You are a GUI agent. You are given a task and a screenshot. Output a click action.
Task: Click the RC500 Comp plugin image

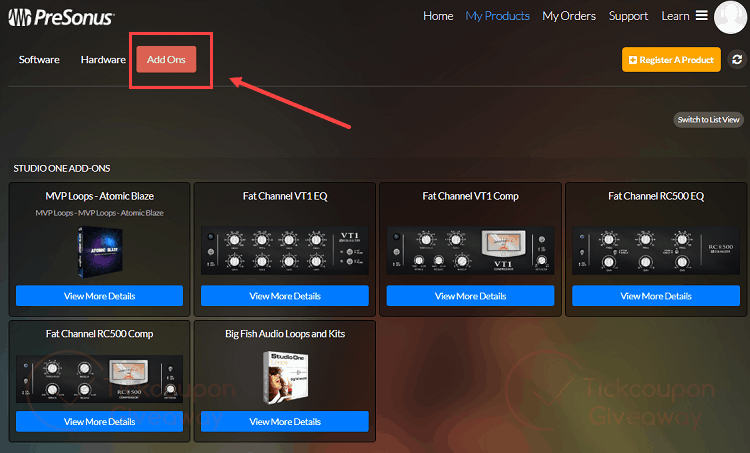coord(99,379)
